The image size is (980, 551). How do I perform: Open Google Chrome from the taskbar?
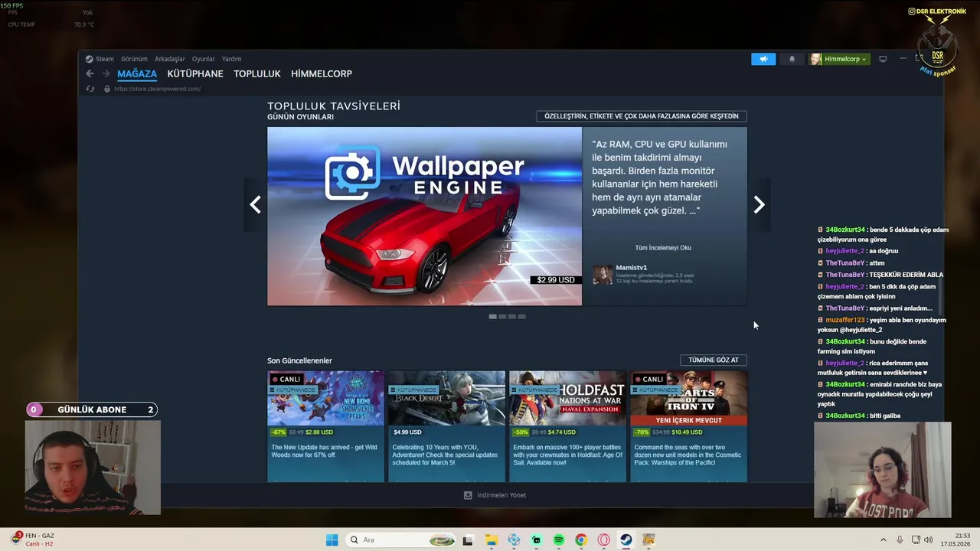(581, 540)
